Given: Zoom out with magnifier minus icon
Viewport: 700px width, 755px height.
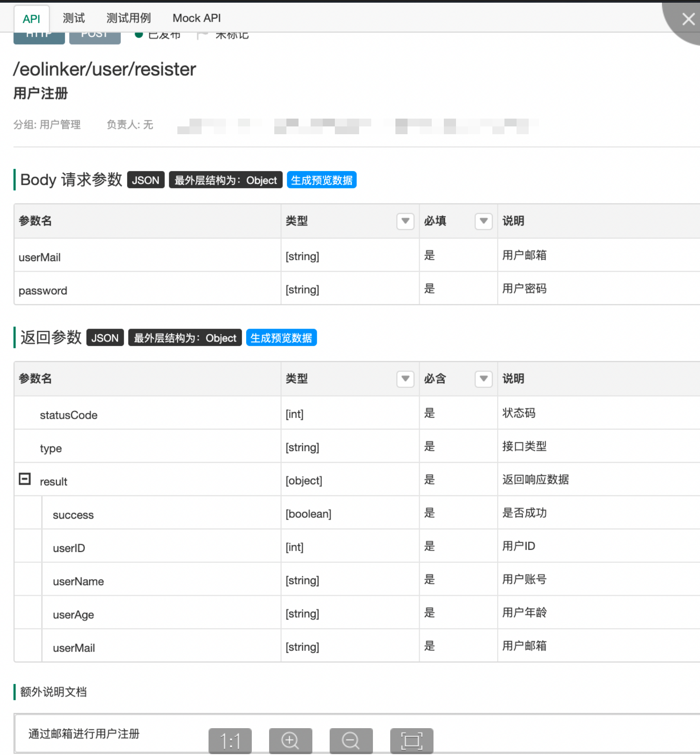Looking at the screenshot, I should [351, 741].
